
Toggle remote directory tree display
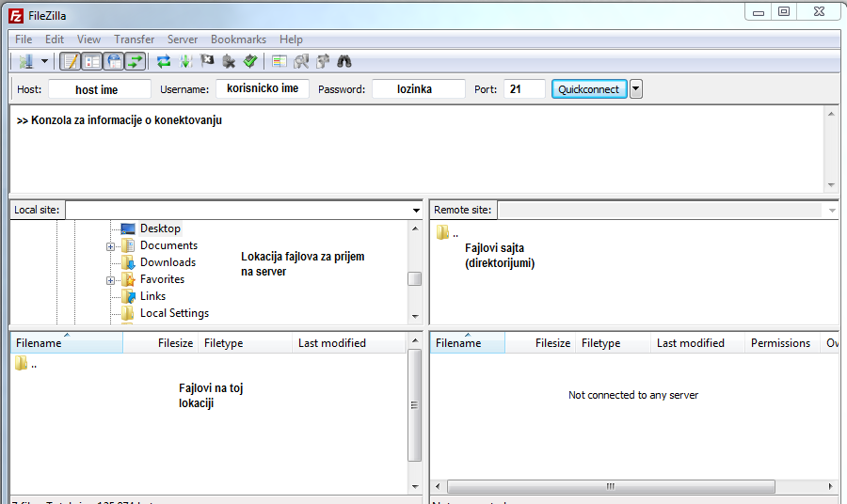(x=114, y=61)
